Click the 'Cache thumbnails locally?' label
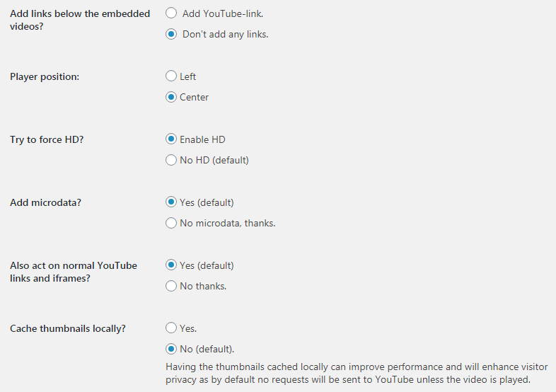This screenshot has height=392, width=556. click(68, 328)
